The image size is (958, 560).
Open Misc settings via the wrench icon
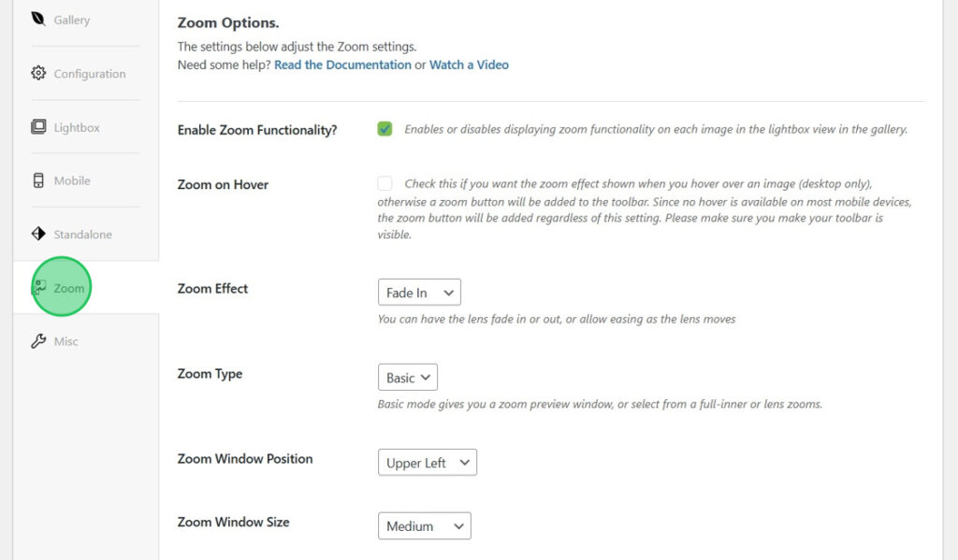(x=39, y=340)
